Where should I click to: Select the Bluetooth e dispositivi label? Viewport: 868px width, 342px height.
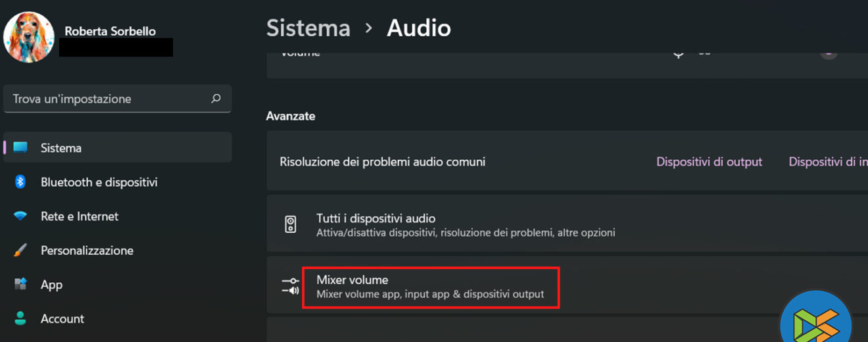pos(99,182)
